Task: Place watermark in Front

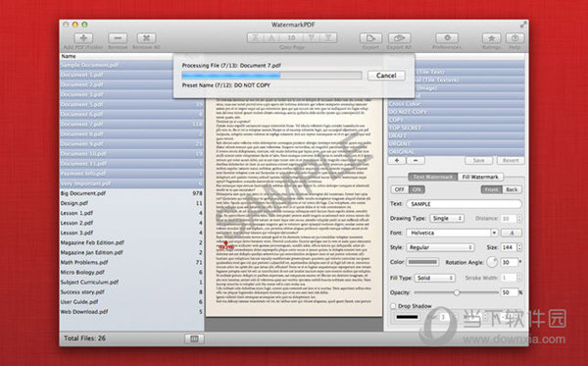Action: 491,189
